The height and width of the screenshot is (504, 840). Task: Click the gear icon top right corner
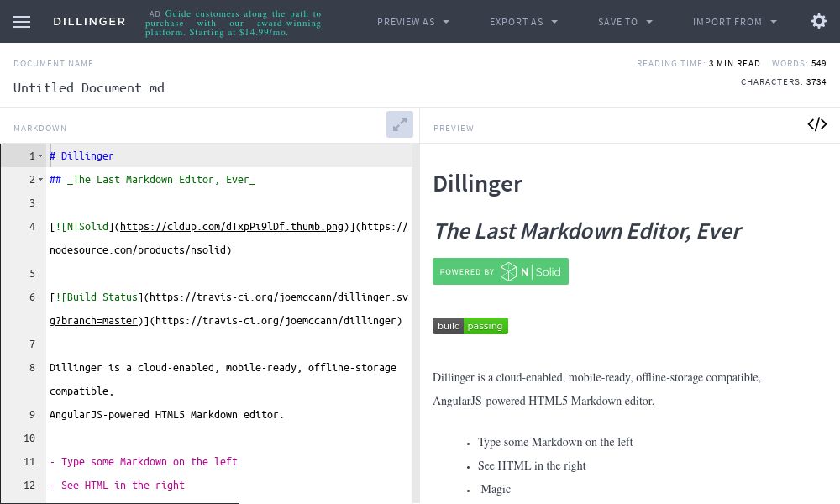[x=819, y=21]
